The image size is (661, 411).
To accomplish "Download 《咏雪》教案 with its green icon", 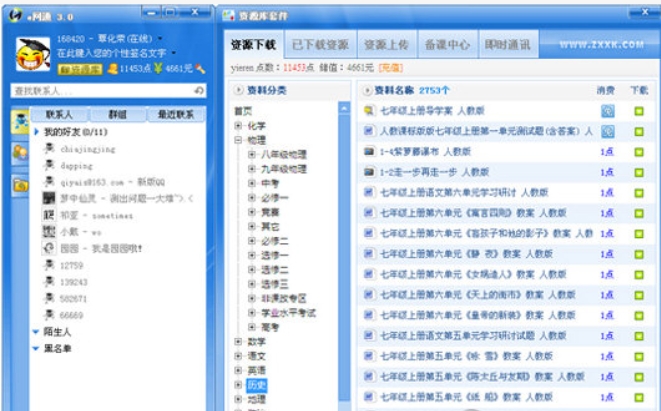I will click(639, 357).
